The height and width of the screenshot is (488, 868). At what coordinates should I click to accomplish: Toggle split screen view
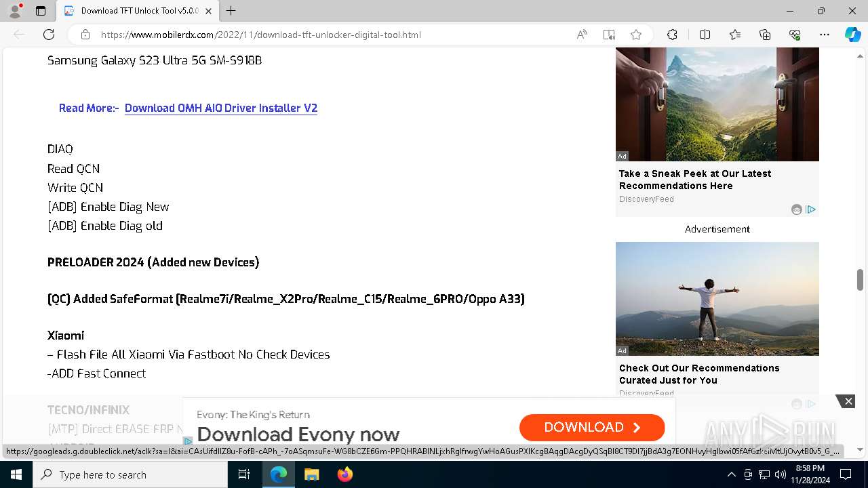click(705, 35)
